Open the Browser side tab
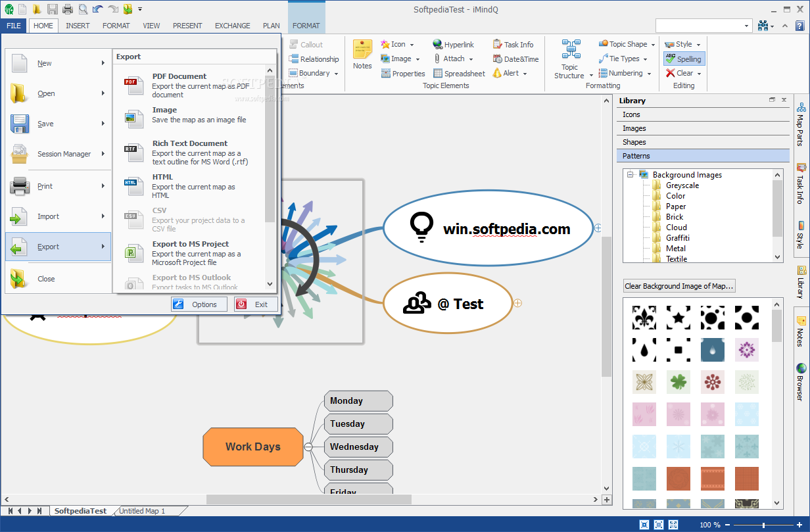The image size is (810, 532). pos(801,381)
